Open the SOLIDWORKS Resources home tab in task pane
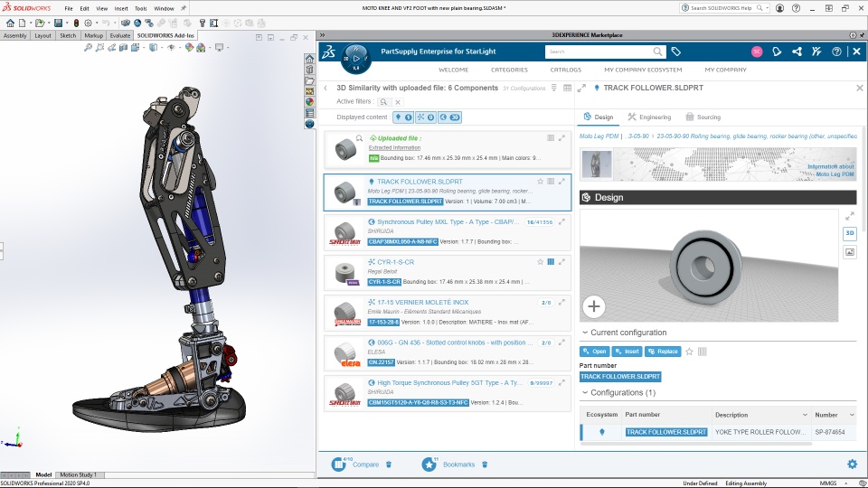Viewport: 868px width, 488px height. coord(309,59)
